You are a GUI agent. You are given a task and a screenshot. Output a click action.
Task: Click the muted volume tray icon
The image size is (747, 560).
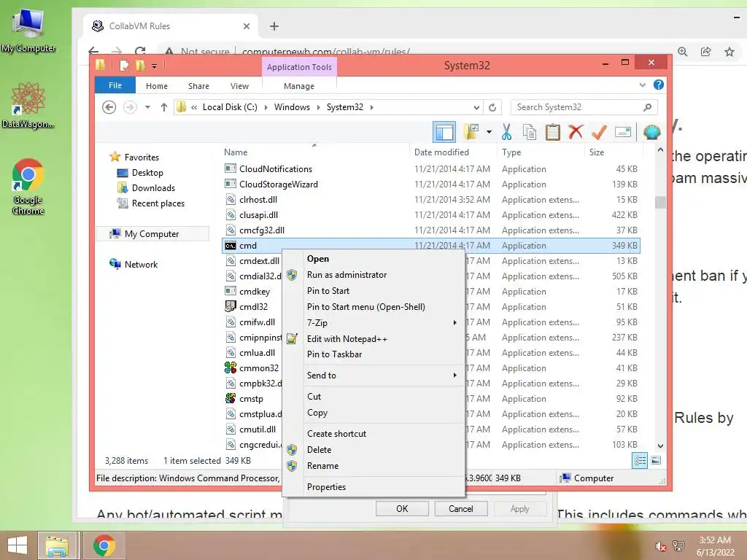point(660,546)
